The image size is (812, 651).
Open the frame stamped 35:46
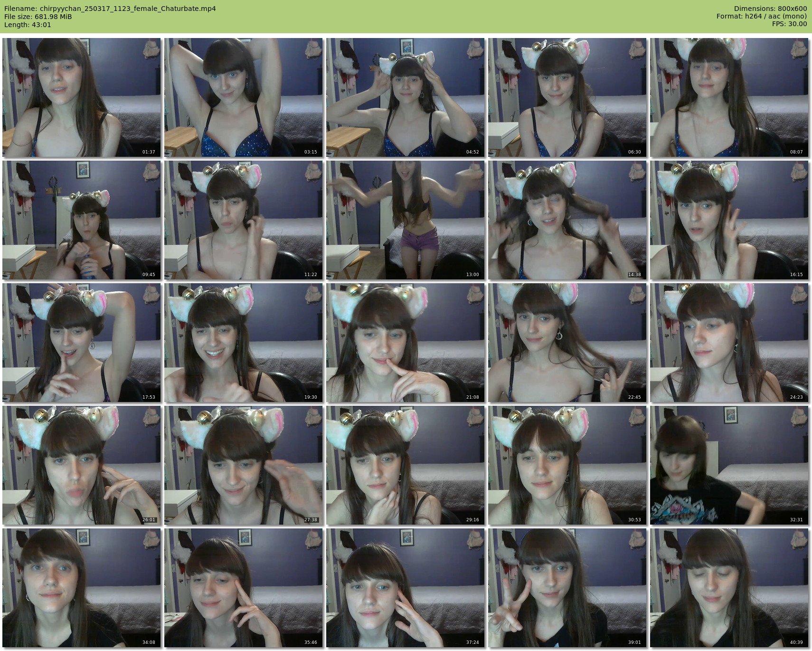(x=244, y=588)
